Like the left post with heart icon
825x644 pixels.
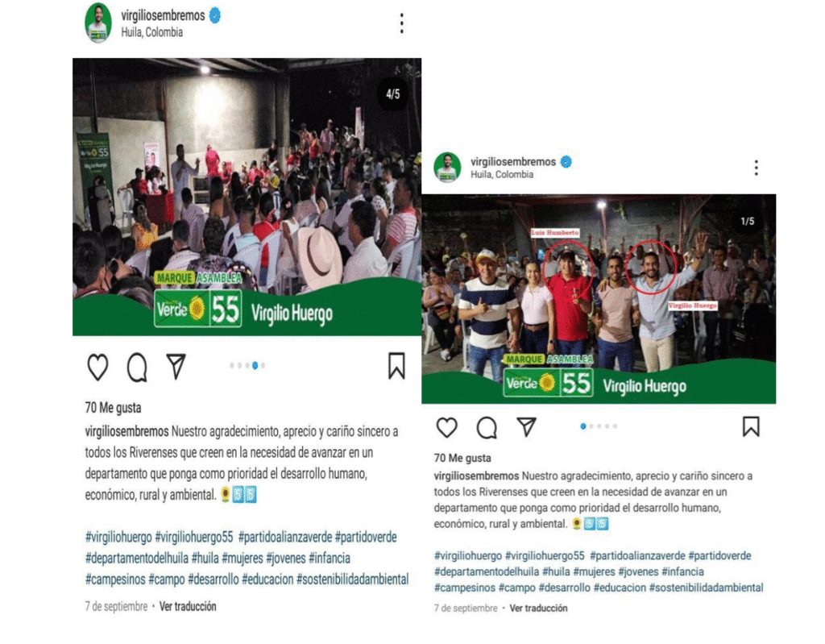97,367
